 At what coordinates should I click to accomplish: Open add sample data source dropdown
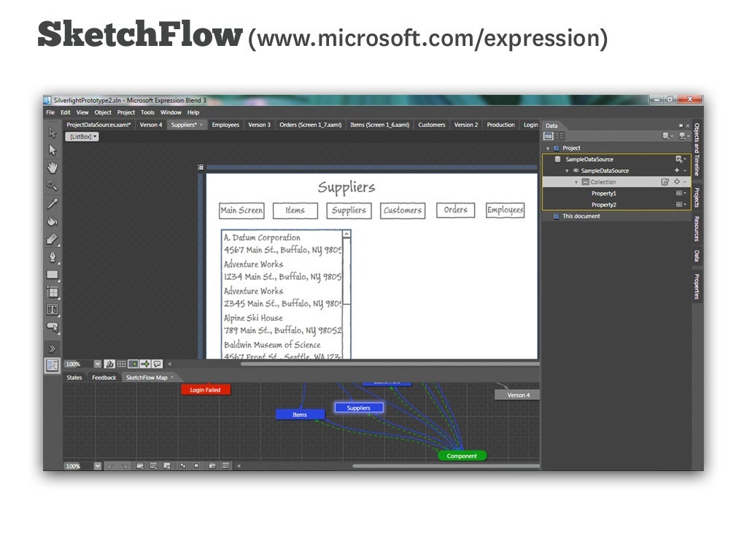coord(667,136)
